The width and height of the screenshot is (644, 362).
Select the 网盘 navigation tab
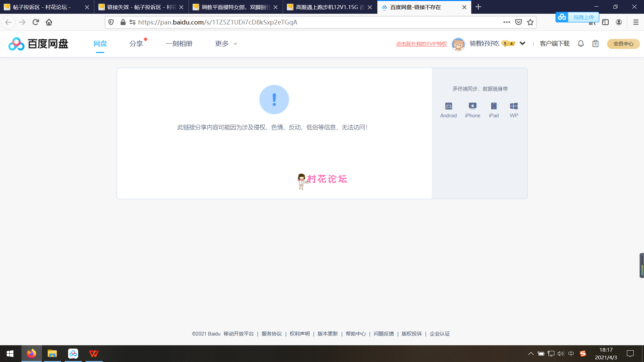pyautogui.click(x=100, y=44)
